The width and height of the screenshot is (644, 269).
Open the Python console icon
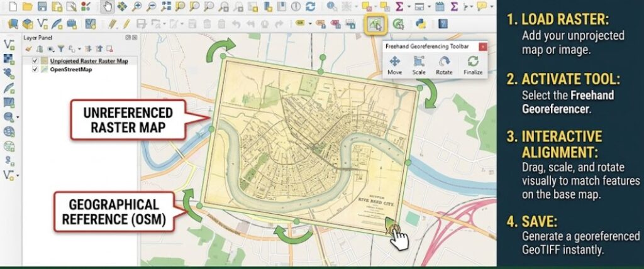420,24
